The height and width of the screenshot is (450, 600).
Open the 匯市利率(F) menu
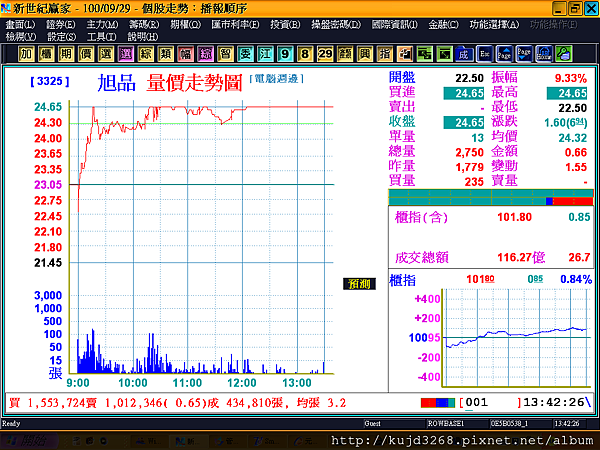pos(235,24)
